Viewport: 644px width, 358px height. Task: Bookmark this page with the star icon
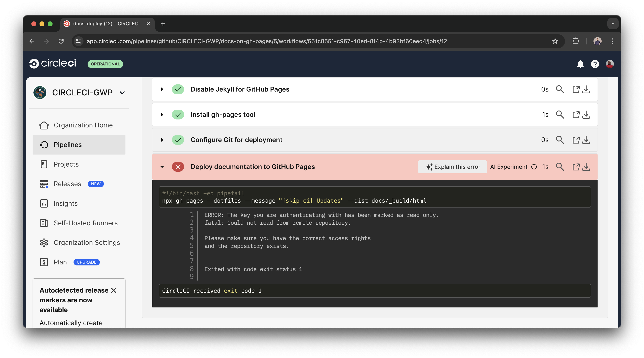pyautogui.click(x=555, y=41)
